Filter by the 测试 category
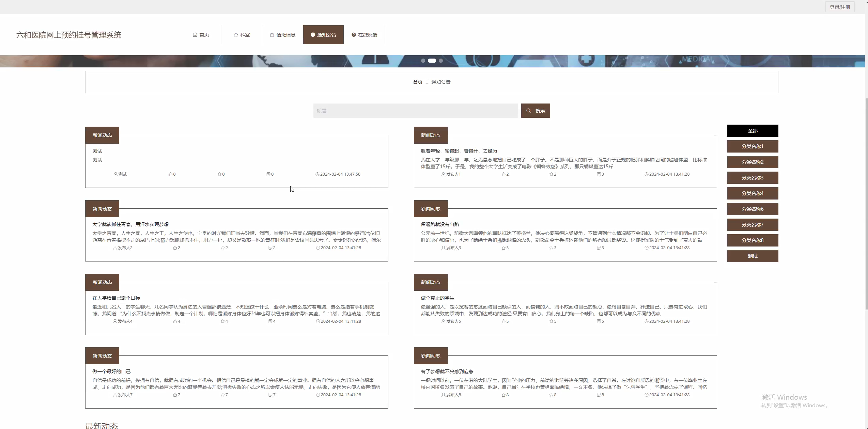 [753, 256]
